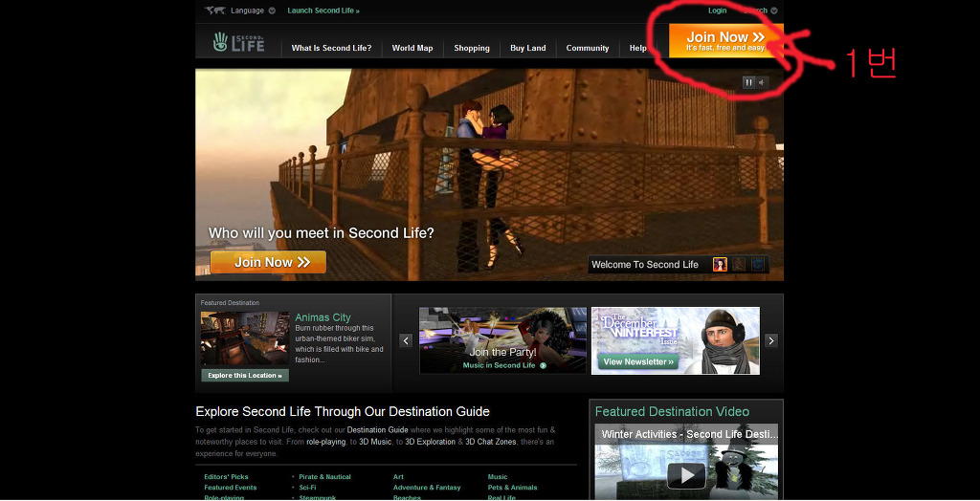Select second Welcome To Second Life thumbnail
Screen dimensions: 980x501
pos(739,264)
